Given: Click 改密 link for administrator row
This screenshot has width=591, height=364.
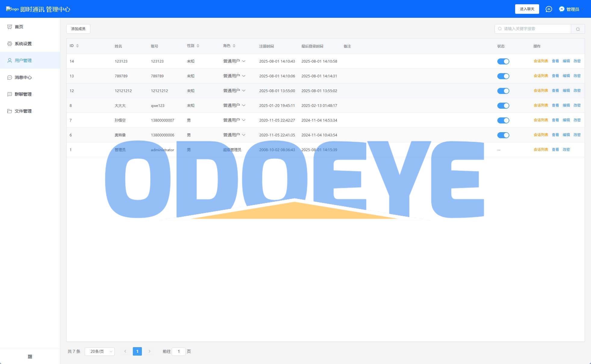Looking at the screenshot, I should [x=566, y=150].
